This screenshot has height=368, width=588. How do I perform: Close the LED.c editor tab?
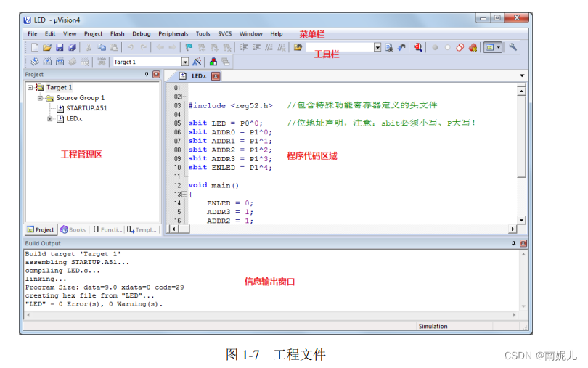click(x=216, y=76)
